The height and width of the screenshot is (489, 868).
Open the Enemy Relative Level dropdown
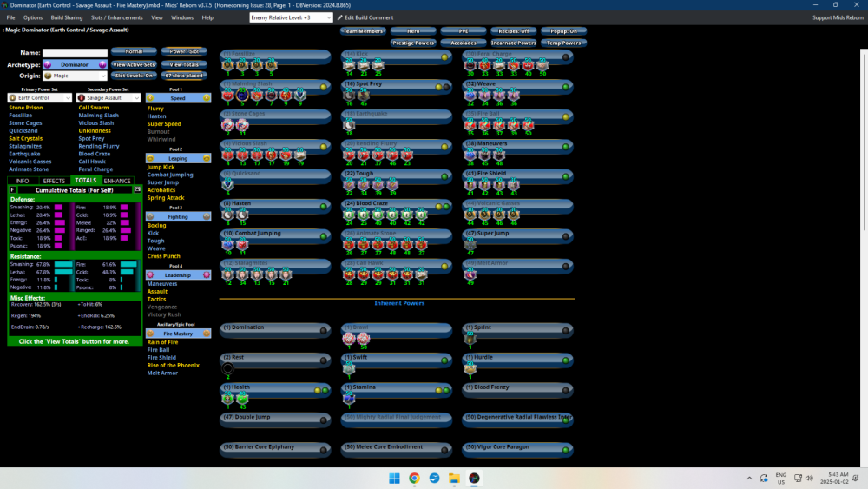tap(291, 17)
